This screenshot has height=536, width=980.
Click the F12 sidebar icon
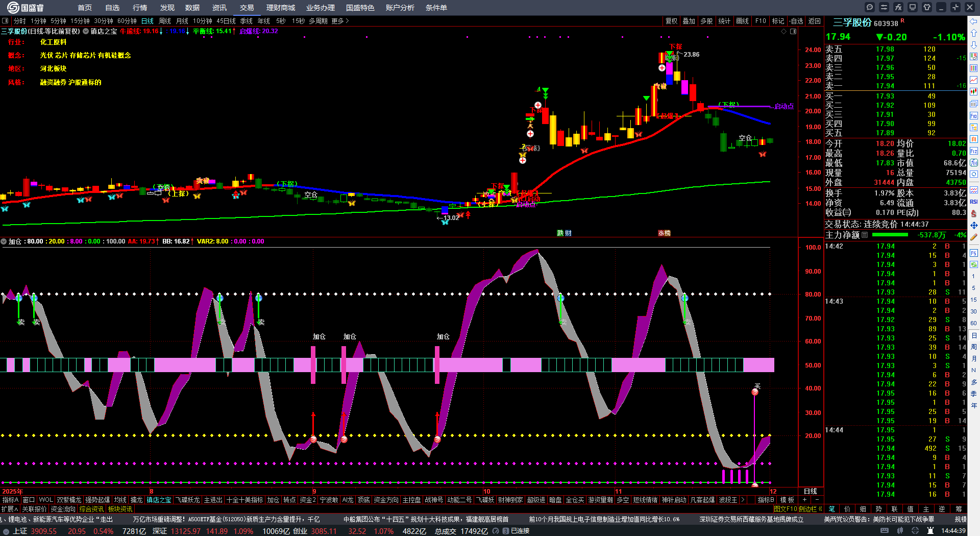click(x=974, y=151)
